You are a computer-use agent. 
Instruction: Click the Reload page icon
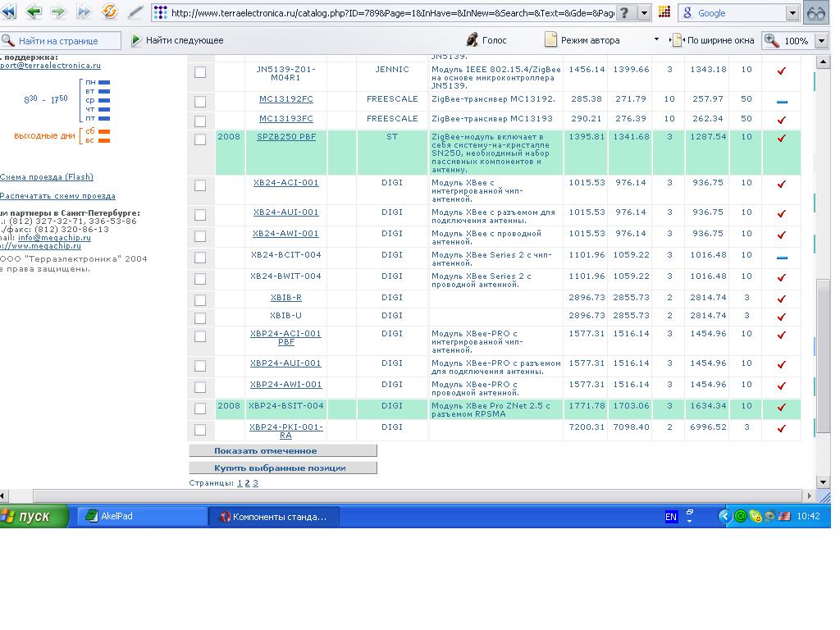click(110, 12)
